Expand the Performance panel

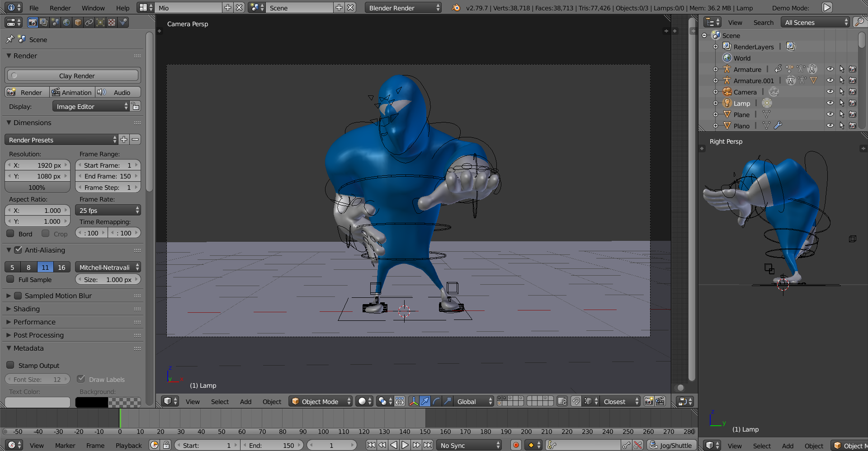pos(34,322)
